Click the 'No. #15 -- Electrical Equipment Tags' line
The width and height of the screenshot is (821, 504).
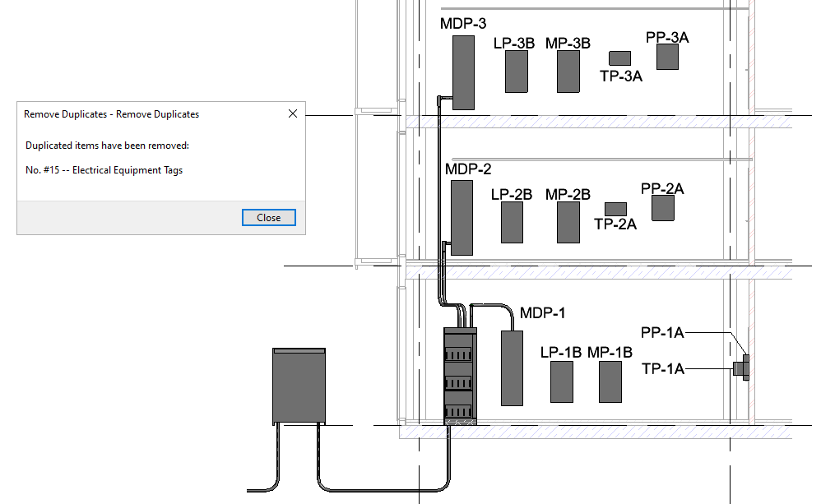pyautogui.click(x=104, y=170)
